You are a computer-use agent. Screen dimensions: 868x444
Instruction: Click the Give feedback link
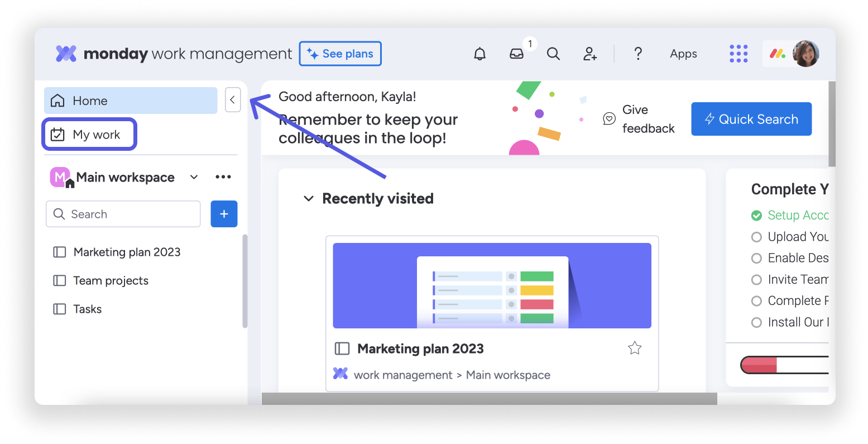pos(648,119)
